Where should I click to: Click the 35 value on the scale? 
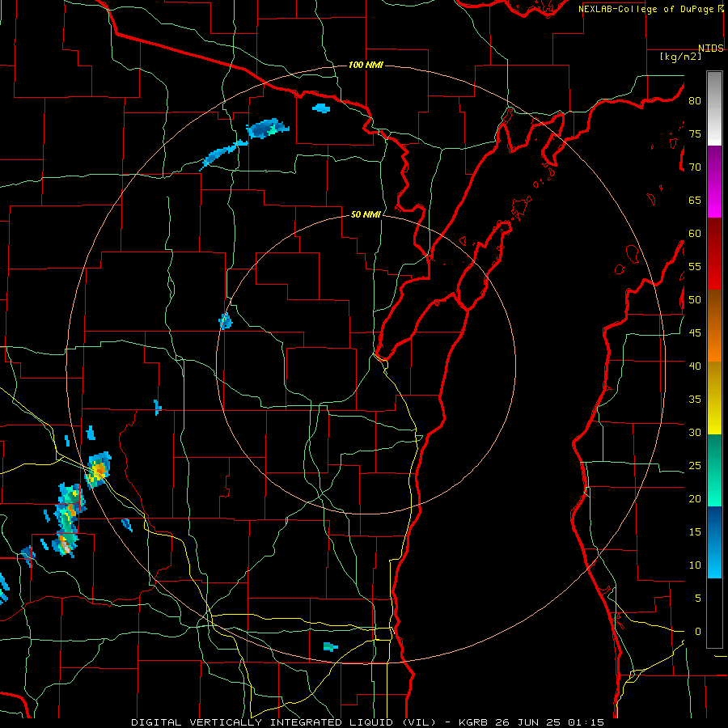point(695,400)
